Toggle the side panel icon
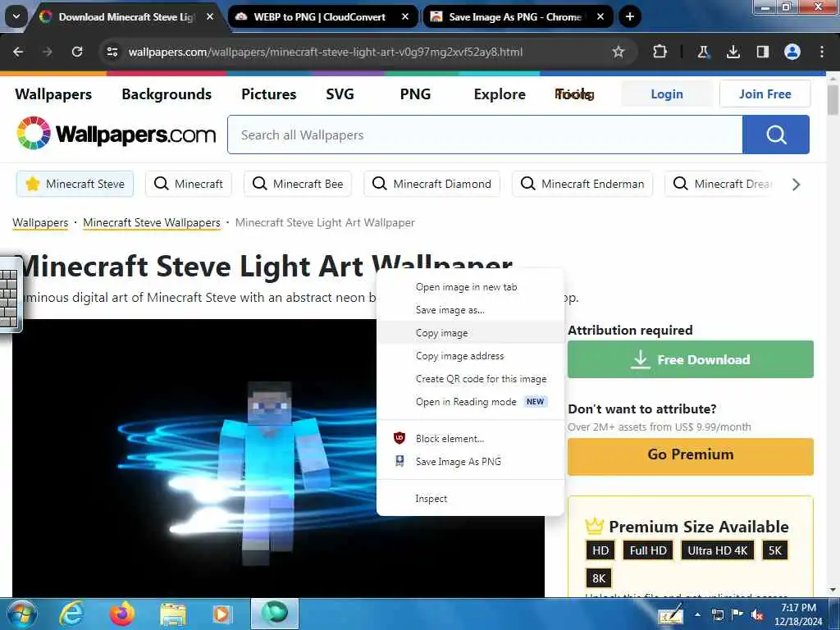 tap(762, 52)
